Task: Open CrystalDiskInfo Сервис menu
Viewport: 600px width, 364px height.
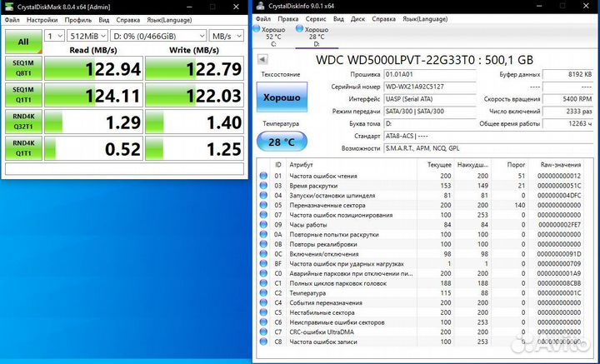Action: (x=316, y=18)
